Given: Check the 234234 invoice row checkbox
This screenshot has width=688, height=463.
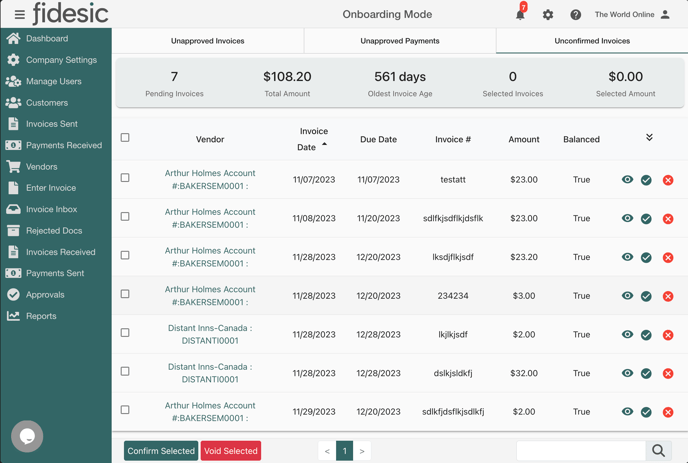Looking at the screenshot, I should click(125, 294).
